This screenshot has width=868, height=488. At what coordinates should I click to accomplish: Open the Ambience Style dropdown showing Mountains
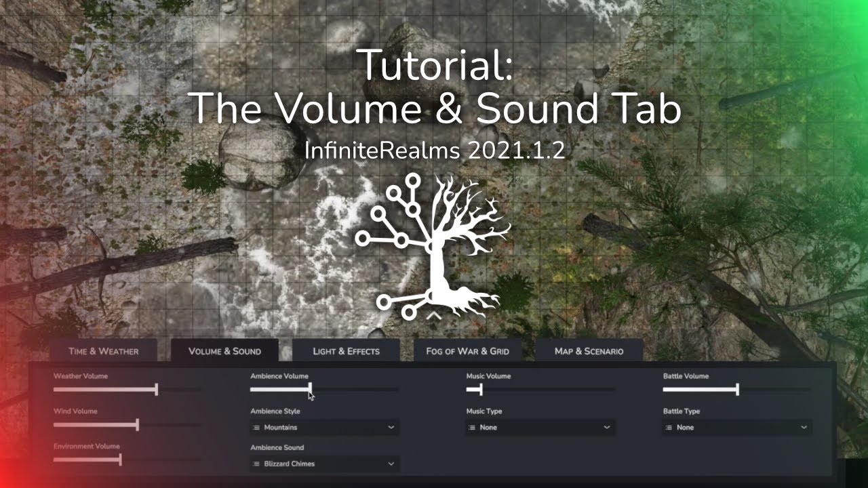324,428
